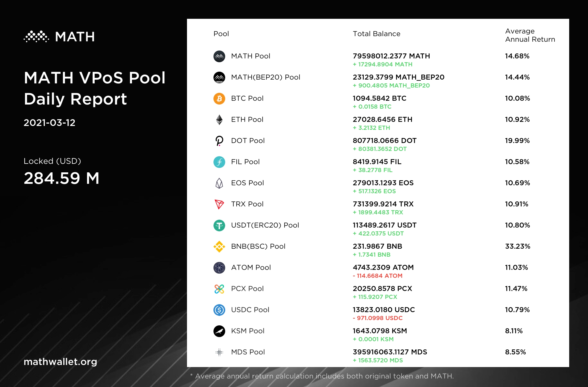
Task: Click the Kusama KSM Pool icon
Action: [219, 331]
